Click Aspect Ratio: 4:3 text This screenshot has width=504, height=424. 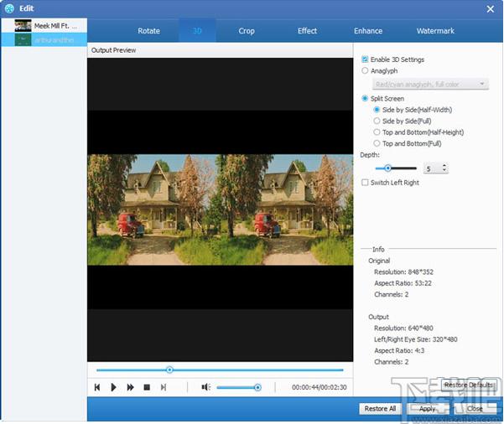coord(399,351)
